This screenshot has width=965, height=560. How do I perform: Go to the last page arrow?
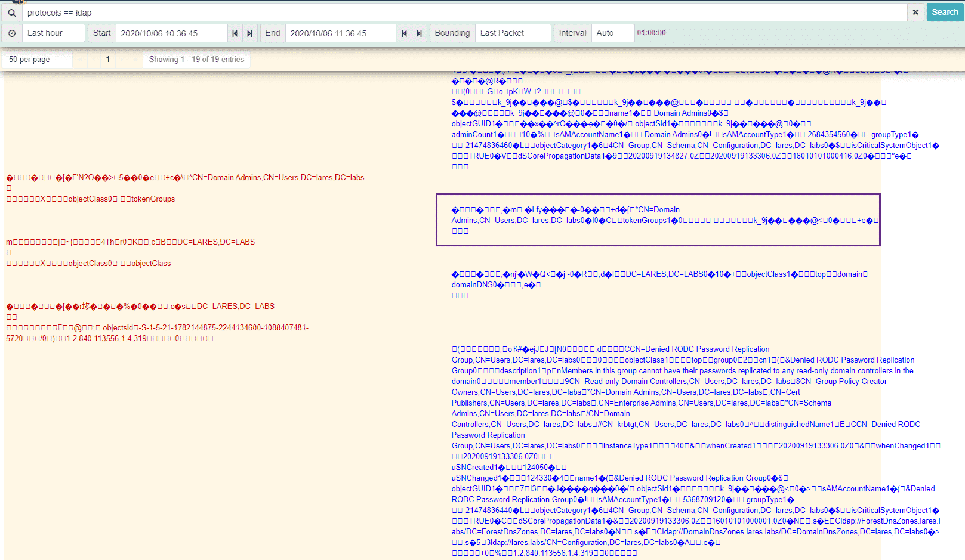pyautogui.click(x=136, y=60)
